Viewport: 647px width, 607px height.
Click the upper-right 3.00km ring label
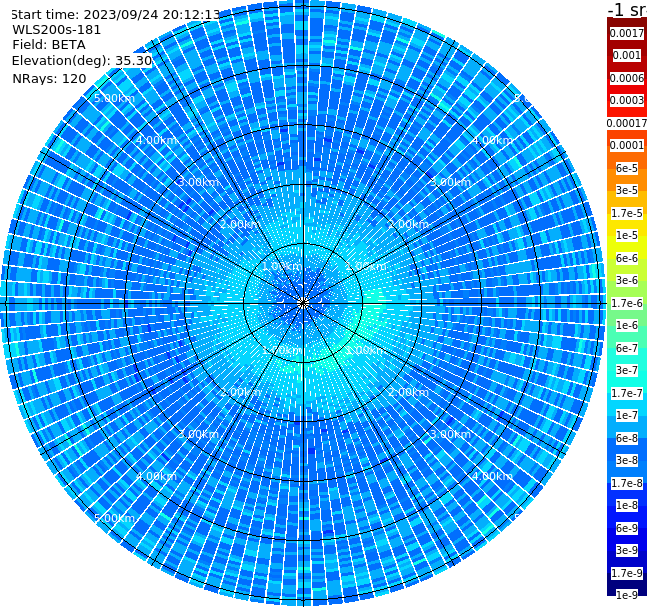point(450,182)
